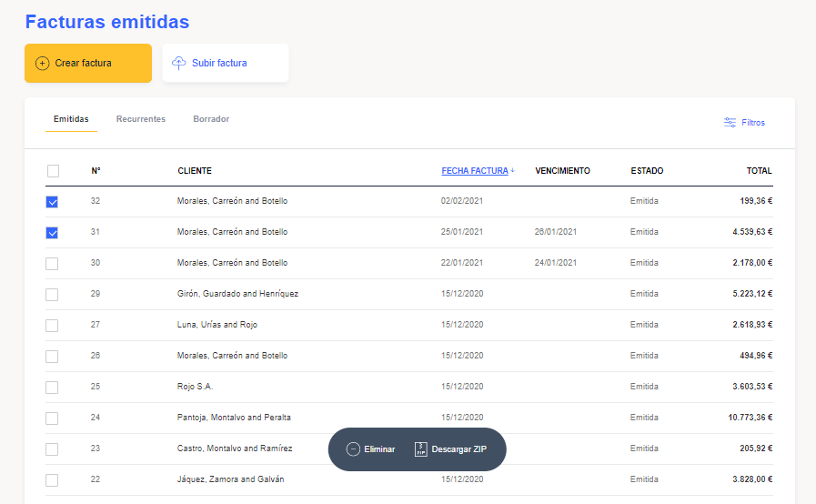Click the ZIP file icon beside Descargar ZIP
816x504 pixels.
coord(420,449)
